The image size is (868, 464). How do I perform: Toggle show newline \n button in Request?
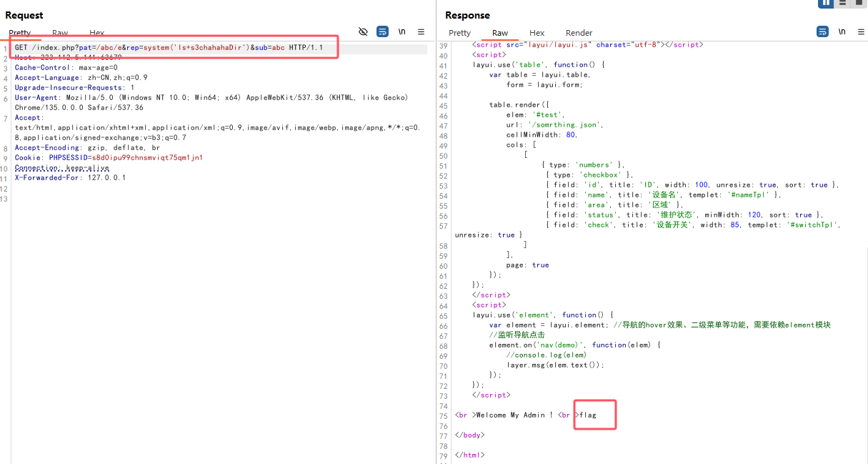coord(402,31)
